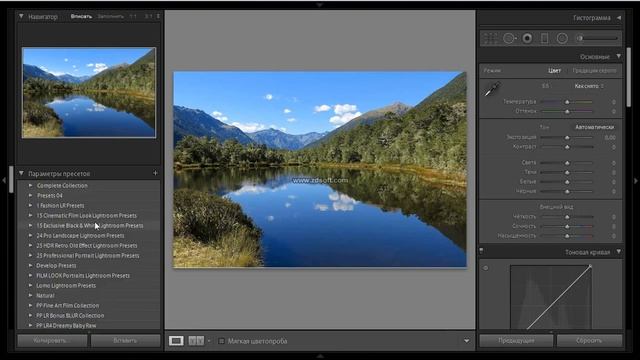Screen dimensions: 640x360
Task: Expand 15 Exclusive Black & White Lightroom Presets
Action: click(x=31, y=225)
